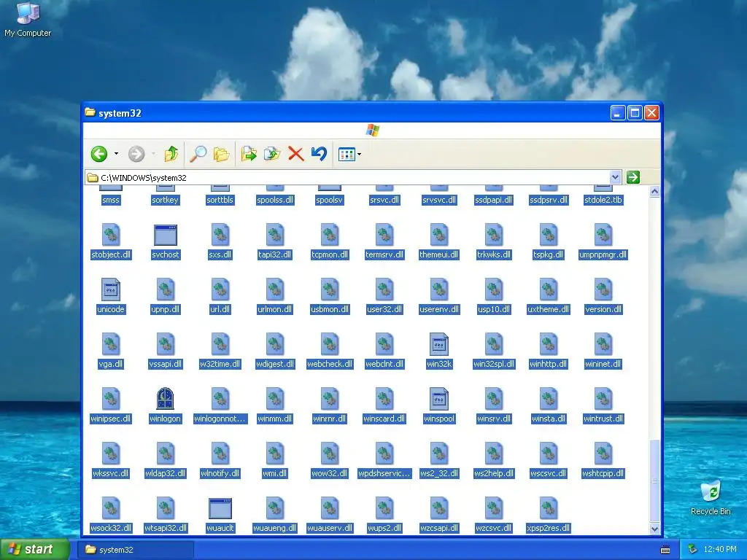Select the winlogonnot... file icon
The image size is (747, 560).
point(220,399)
